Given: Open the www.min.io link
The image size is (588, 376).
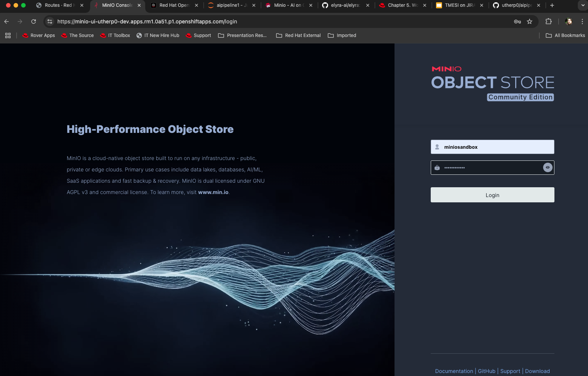Looking at the screenshot, I should tap(213, 192).
